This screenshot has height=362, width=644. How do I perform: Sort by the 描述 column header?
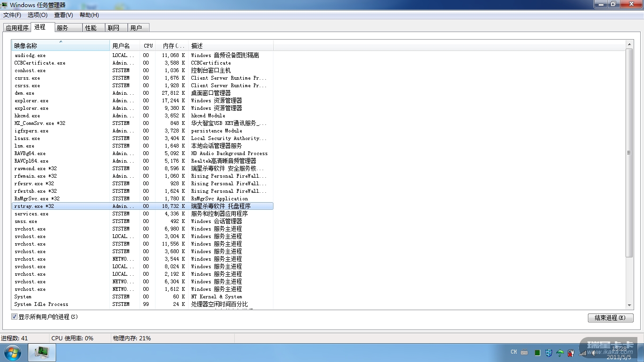(x=231, y=46)
